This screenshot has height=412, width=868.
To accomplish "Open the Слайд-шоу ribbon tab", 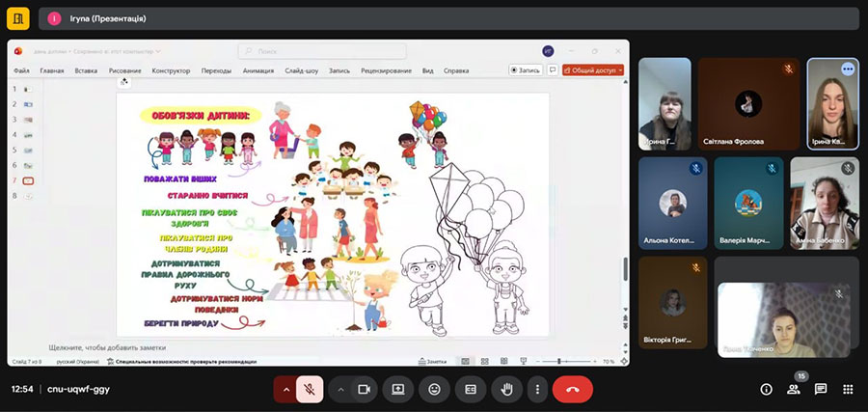I will click(x=302, y=70).
